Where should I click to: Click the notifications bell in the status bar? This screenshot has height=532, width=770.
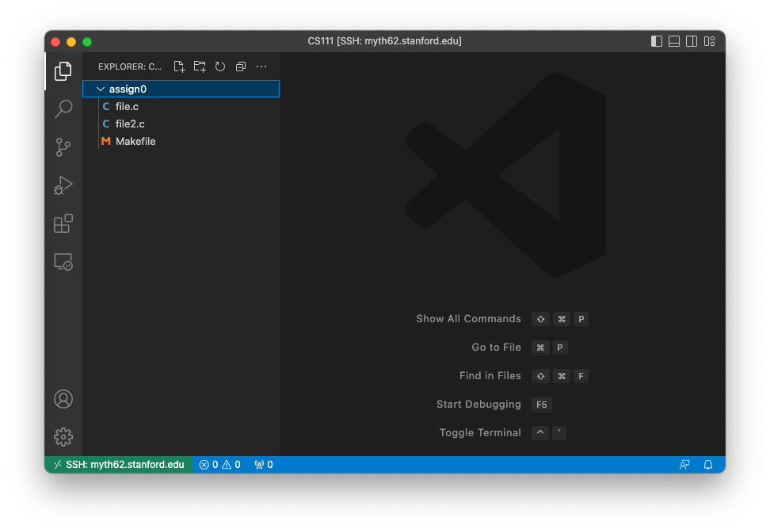pos(707,465)
